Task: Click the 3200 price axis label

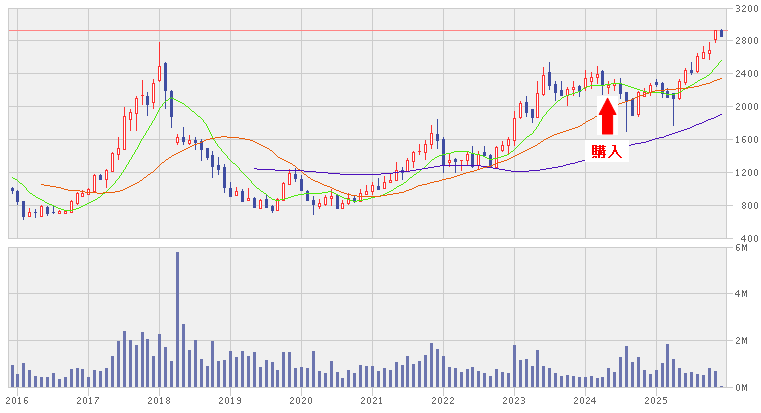Action: tap(743, 8)
